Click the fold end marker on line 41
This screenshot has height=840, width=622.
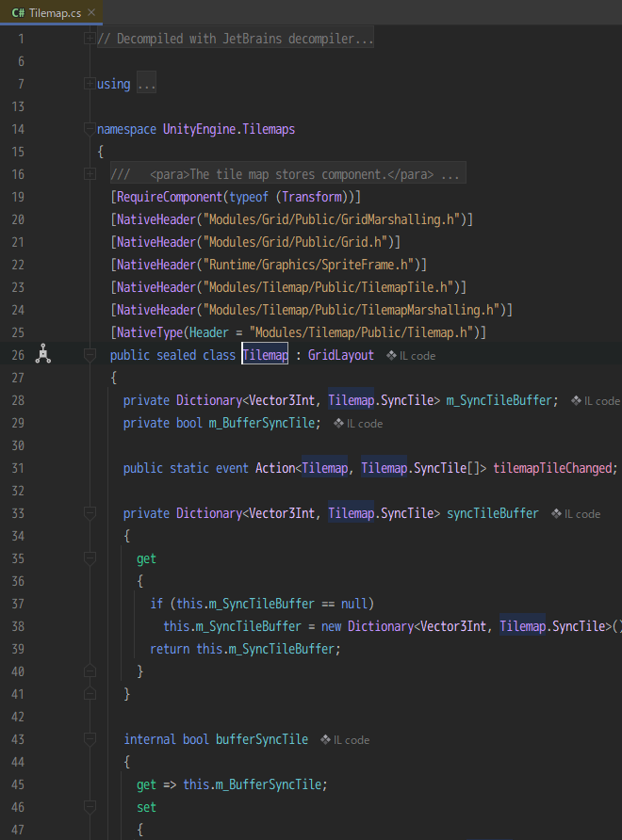90,694
